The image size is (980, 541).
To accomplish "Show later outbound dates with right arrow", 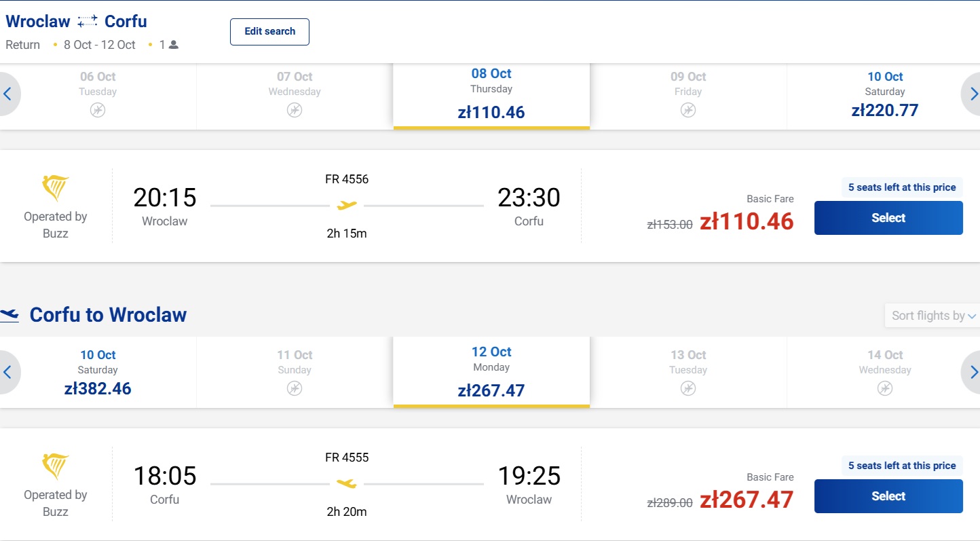I will tap(972, 94).
